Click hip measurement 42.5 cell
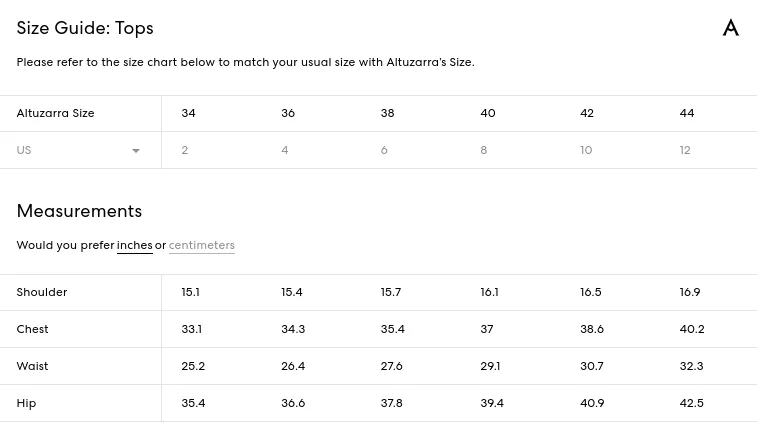Image resolution: width=757 pixels, height=442 pixels. [x=691, y=403]
